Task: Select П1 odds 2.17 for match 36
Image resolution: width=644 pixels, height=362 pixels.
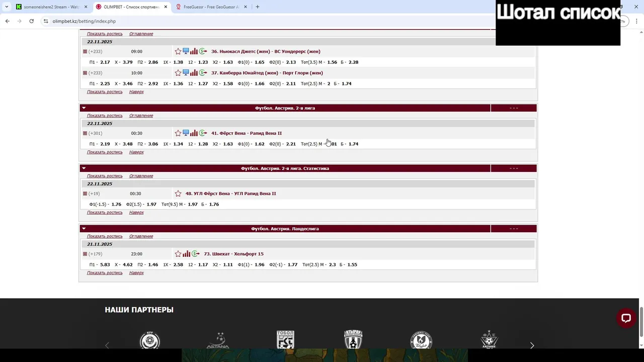Action: [105, 62]
